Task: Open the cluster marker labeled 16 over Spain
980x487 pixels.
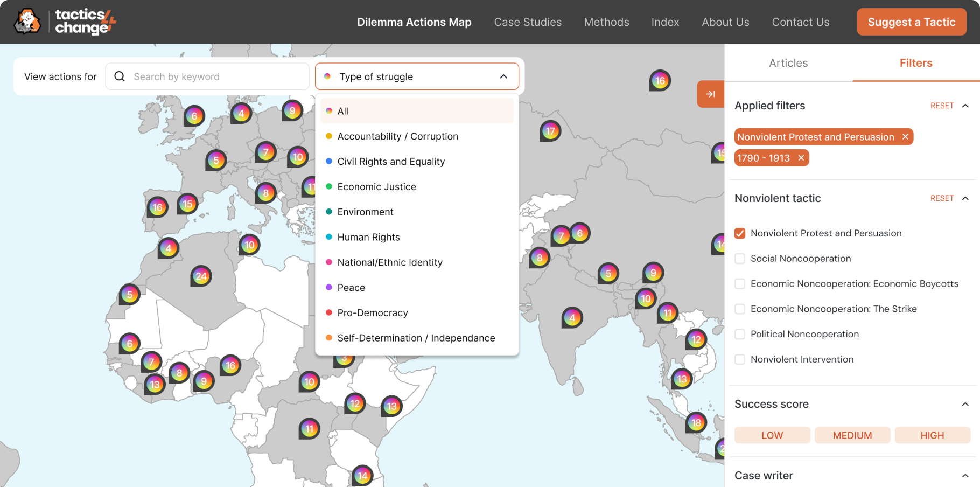Action: pos(157,207)
